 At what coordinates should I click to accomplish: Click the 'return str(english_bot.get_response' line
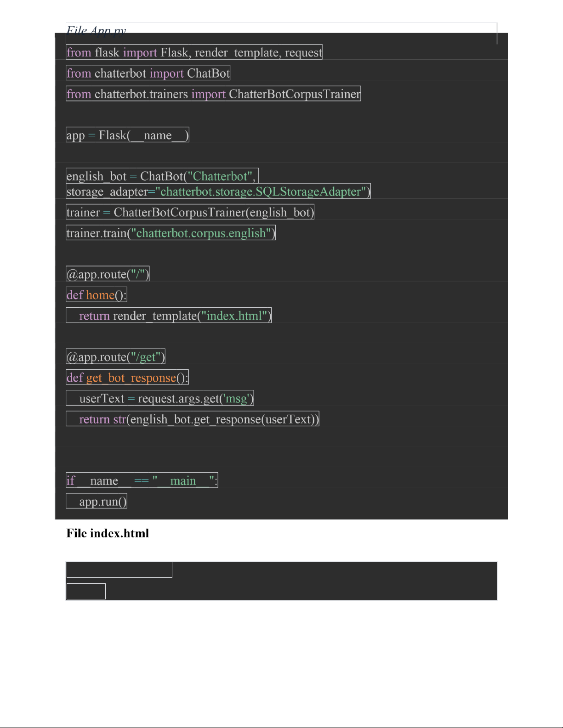click(192, 419)
